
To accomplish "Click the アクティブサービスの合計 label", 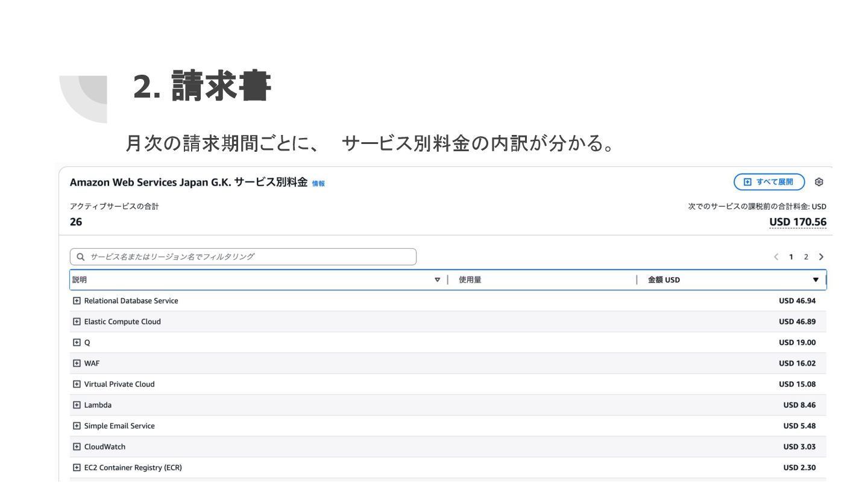I will [x=115, y=207].
